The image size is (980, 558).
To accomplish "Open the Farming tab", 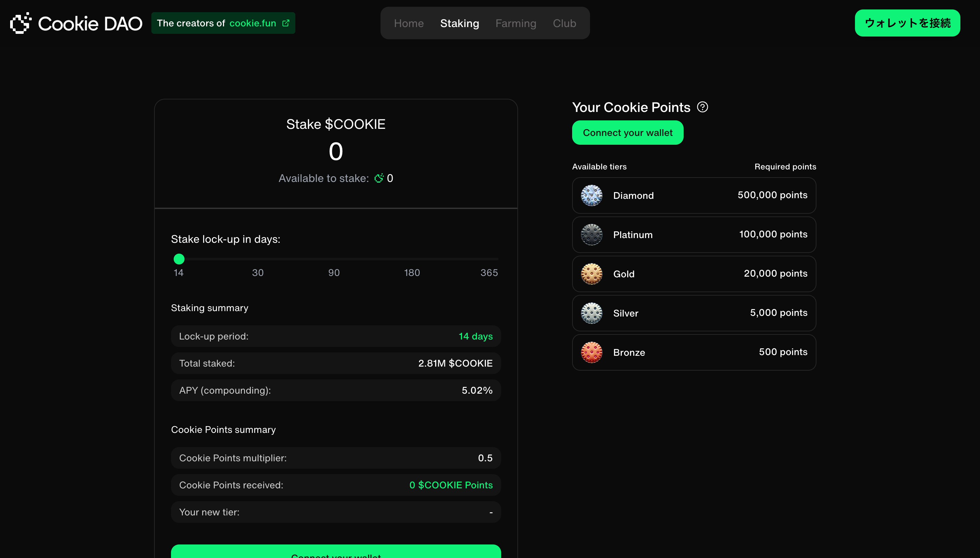I will coord(515,23).
